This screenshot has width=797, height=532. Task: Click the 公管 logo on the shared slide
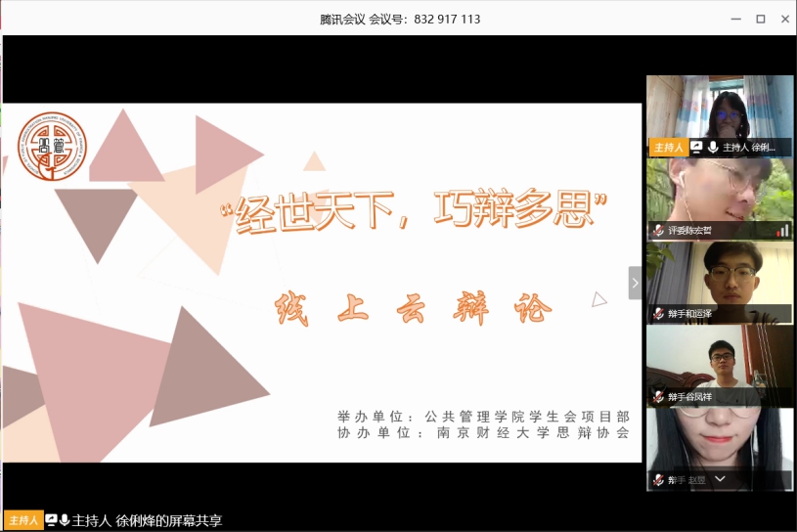tap(52, 147)
